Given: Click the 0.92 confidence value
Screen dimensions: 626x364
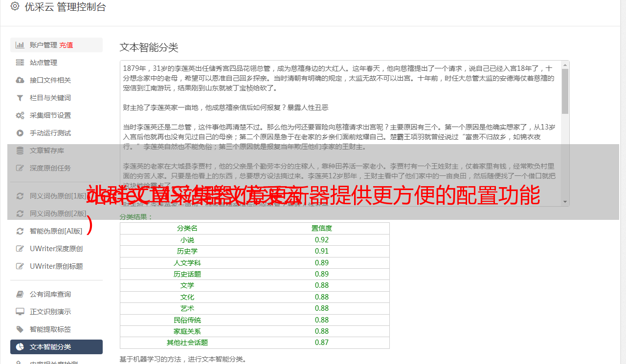Looking at the screenshot, I should tap(322, 240).
